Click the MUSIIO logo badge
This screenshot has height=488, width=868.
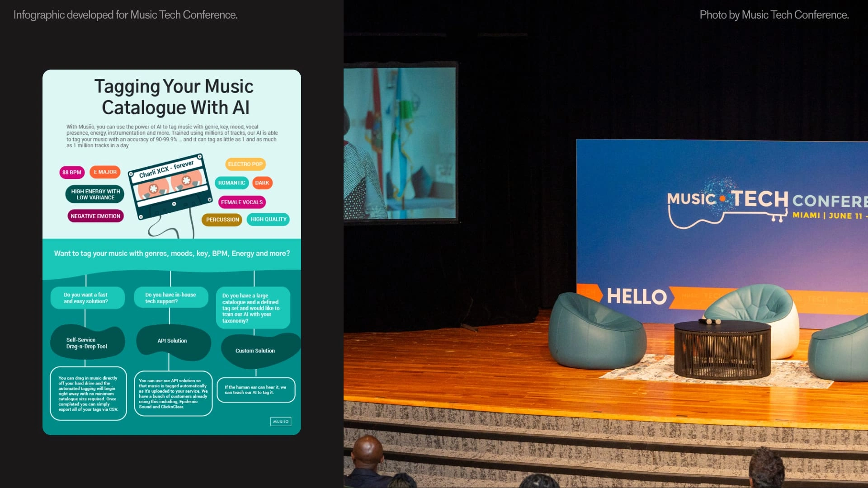tap(281, 422)
